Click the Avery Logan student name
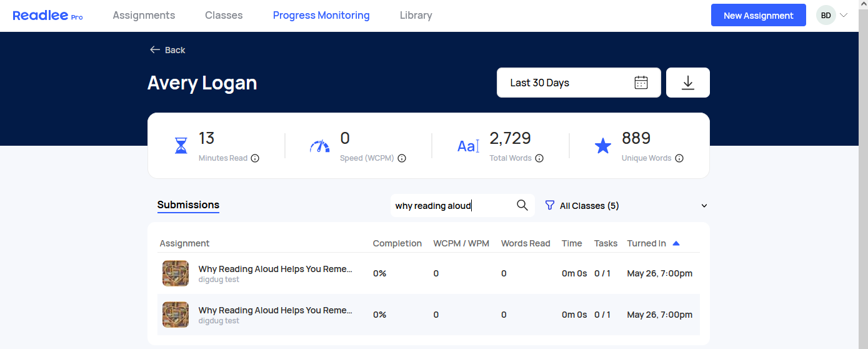This screenshot has height=349, width=868. point(202,83)
